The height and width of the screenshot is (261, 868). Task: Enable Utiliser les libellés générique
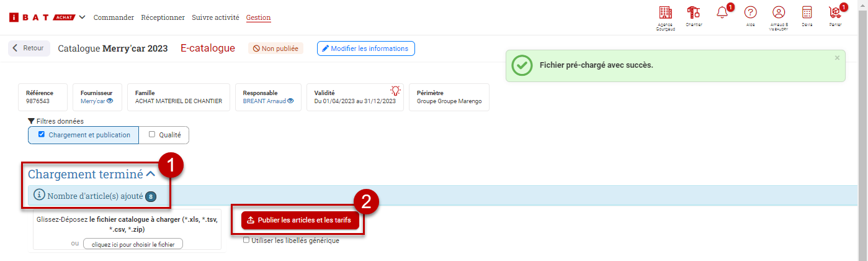[246, 240]
